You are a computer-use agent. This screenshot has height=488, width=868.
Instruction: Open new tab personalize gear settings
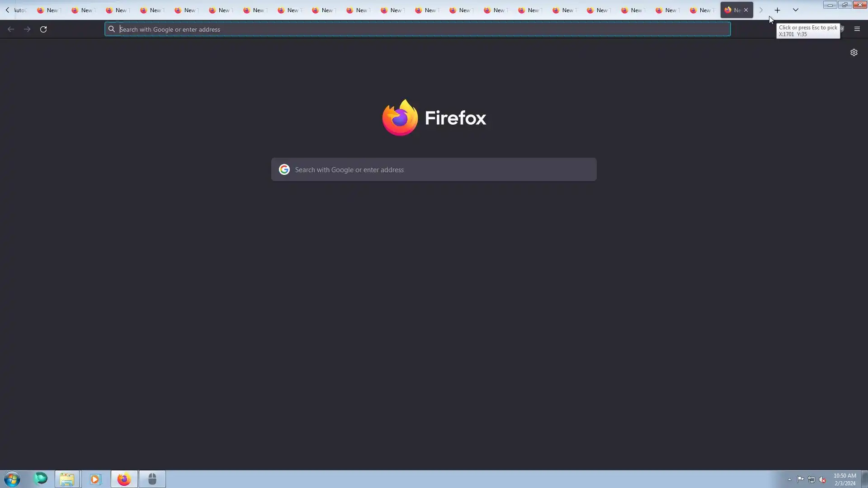pyautogui.click(x=854, y=52)
